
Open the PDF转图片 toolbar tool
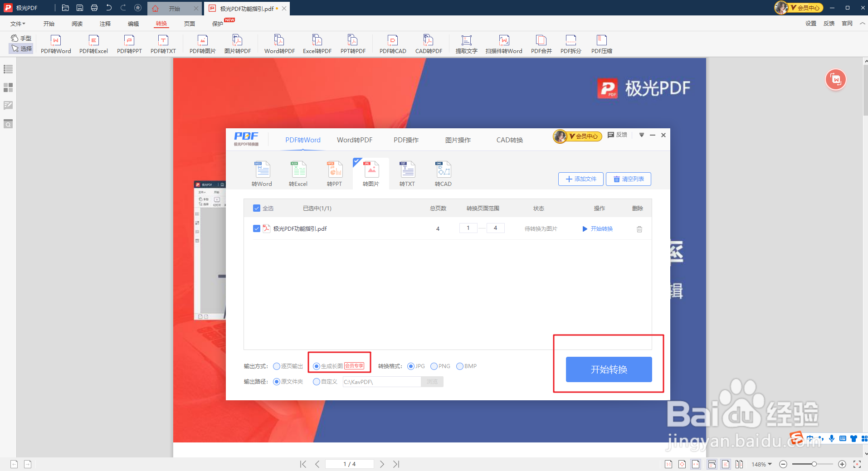[203, 44]
